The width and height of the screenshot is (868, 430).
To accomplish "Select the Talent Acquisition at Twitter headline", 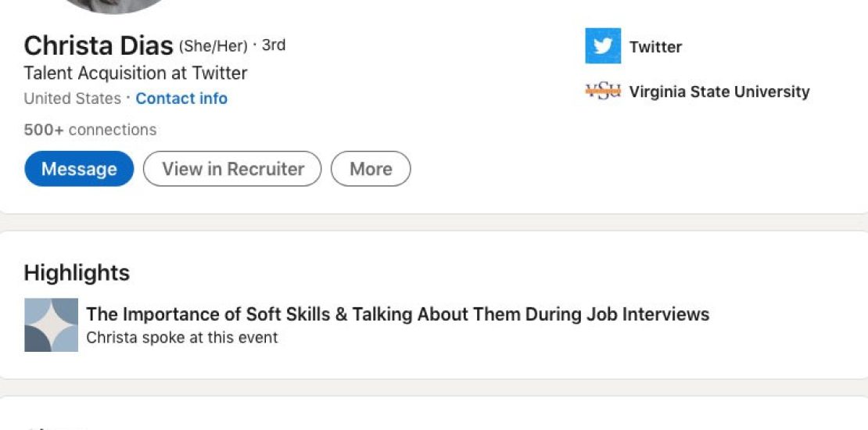I will coord(135,73).
